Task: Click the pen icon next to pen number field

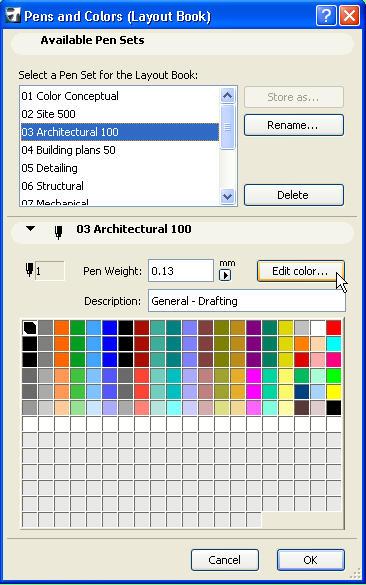Action: 29,269
